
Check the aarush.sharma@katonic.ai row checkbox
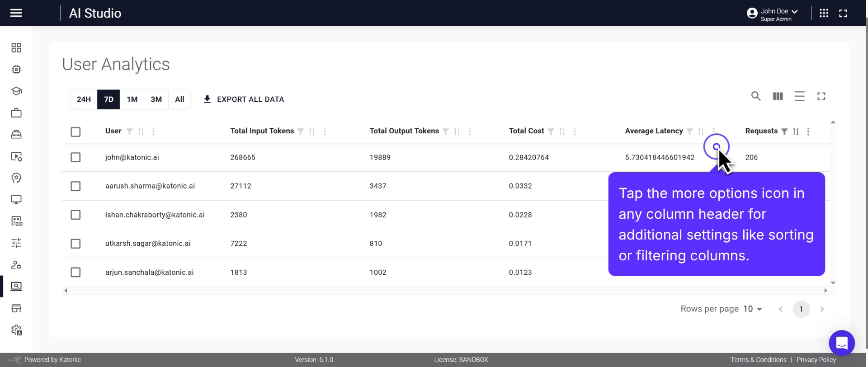tap(75, 186)
